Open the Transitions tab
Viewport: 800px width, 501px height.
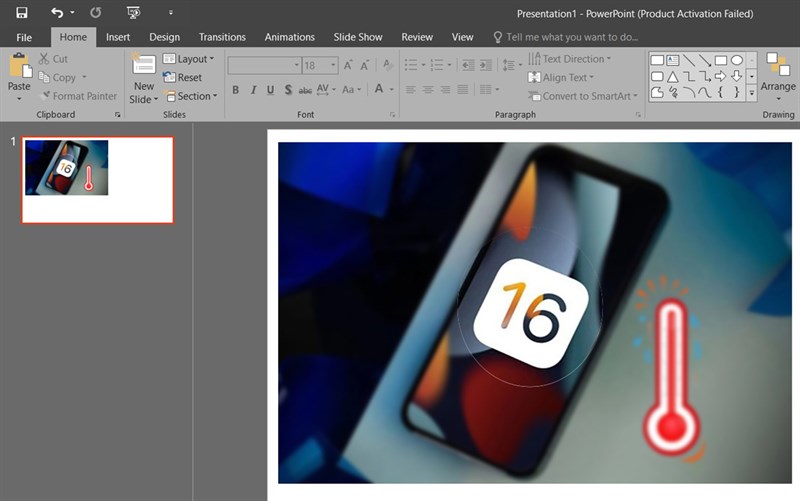222,37
